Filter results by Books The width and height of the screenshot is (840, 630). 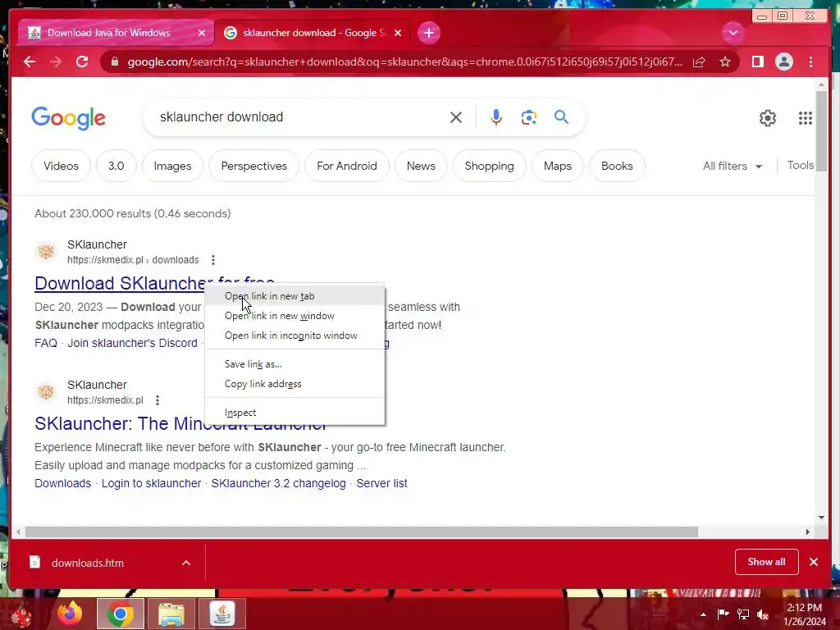(617, 166)
